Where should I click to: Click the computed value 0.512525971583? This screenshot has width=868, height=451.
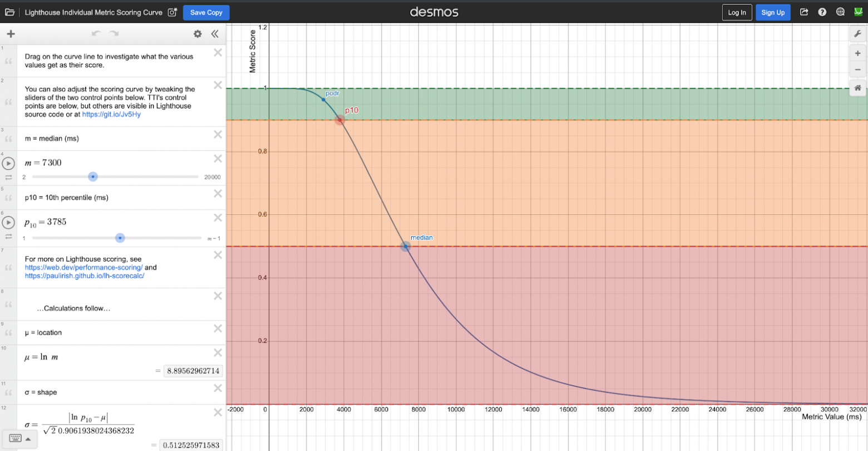click(191, 445)
